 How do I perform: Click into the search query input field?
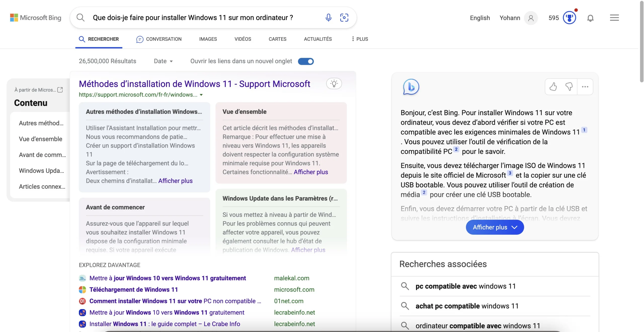pyautogui.click(x=193, y=18)
